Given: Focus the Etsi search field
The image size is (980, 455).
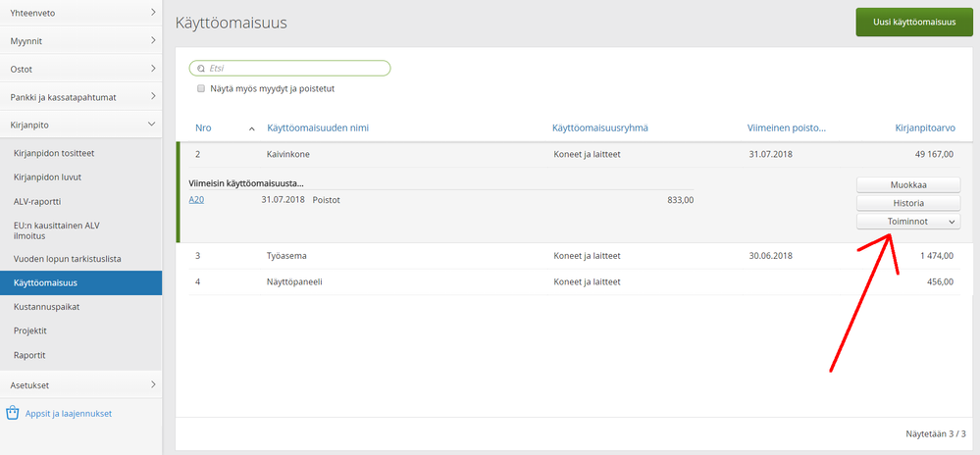Looking at the screenshot, I should click(x=294, y=69).
